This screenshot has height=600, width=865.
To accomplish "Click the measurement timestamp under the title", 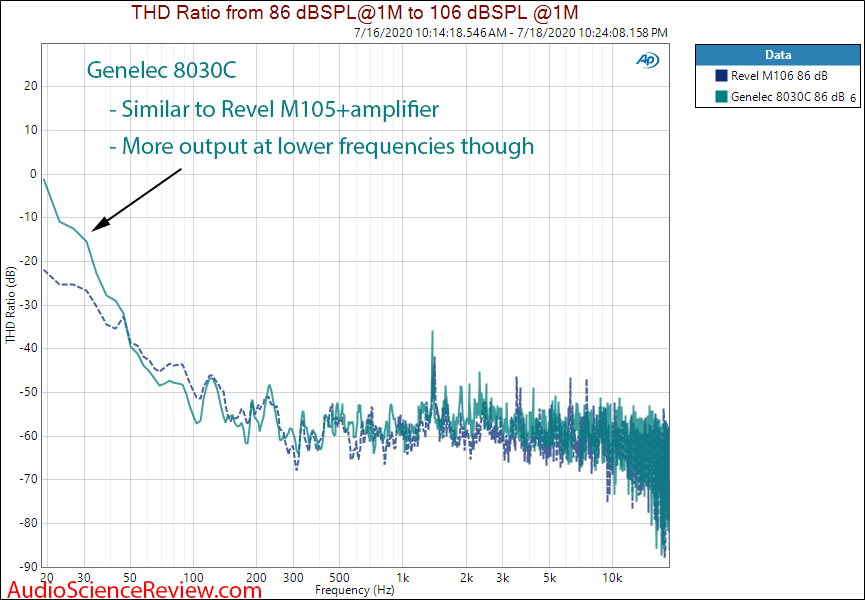I will [x=511, y=33].
